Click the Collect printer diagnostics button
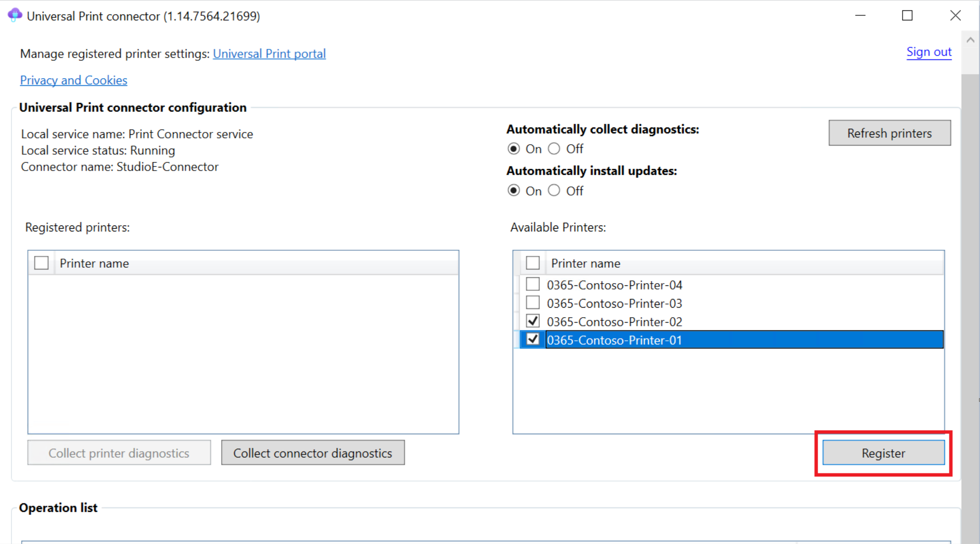The height and width of the screenshot is (544, 980). pos(119,453)
